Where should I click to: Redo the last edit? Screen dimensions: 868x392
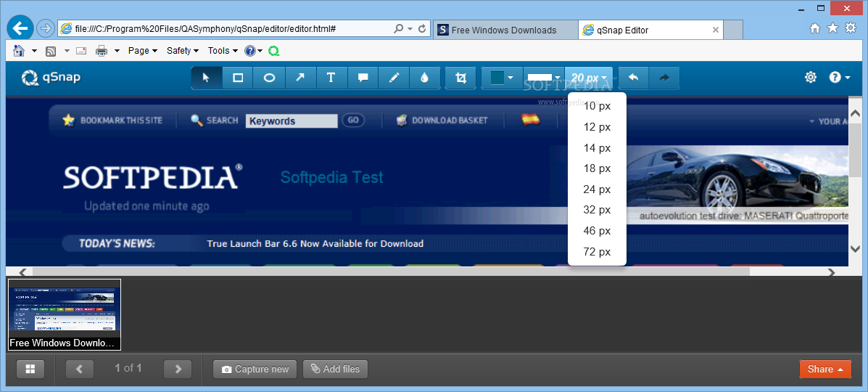[x=664, y=78]
